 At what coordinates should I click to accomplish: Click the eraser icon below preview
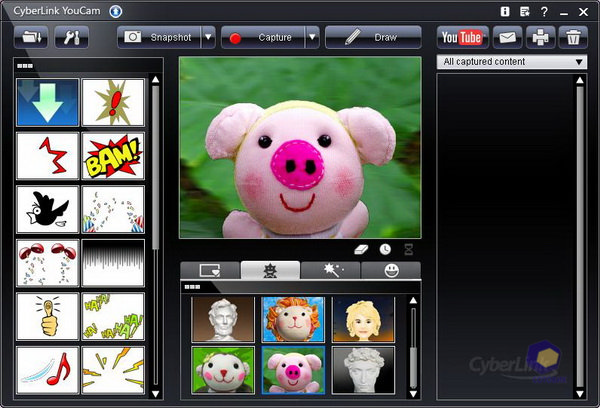pyautogui.click(x=363, y=249)
